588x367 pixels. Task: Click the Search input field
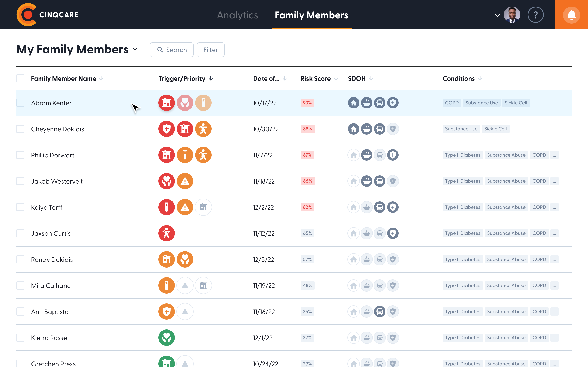tap(171, 50)
